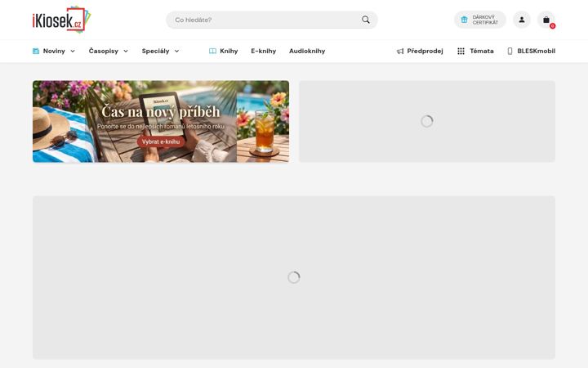Click the grid icon beside Témata
Image resolution: width=588 pixels, height=368 pixels.
pyautogui.click(x=461, y=51)
